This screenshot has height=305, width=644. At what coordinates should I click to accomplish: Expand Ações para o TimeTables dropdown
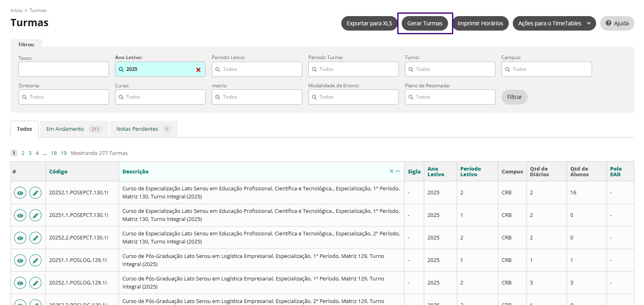click(x=554, y=23)
